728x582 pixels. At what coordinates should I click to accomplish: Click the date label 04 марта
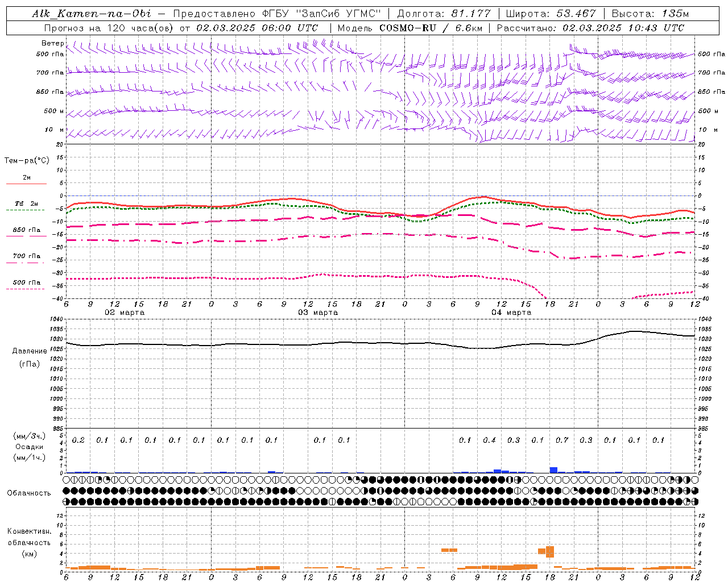(x=511, y=313)
